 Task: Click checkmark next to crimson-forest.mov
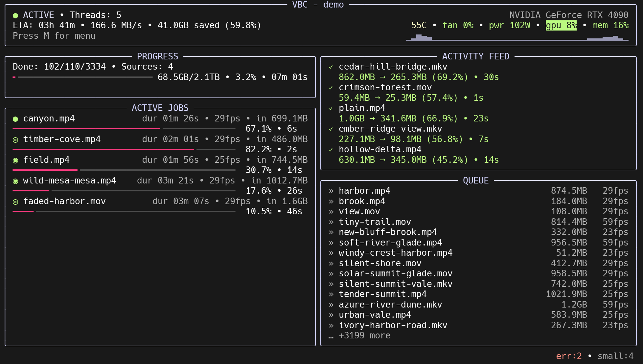(x=331, y=88)
